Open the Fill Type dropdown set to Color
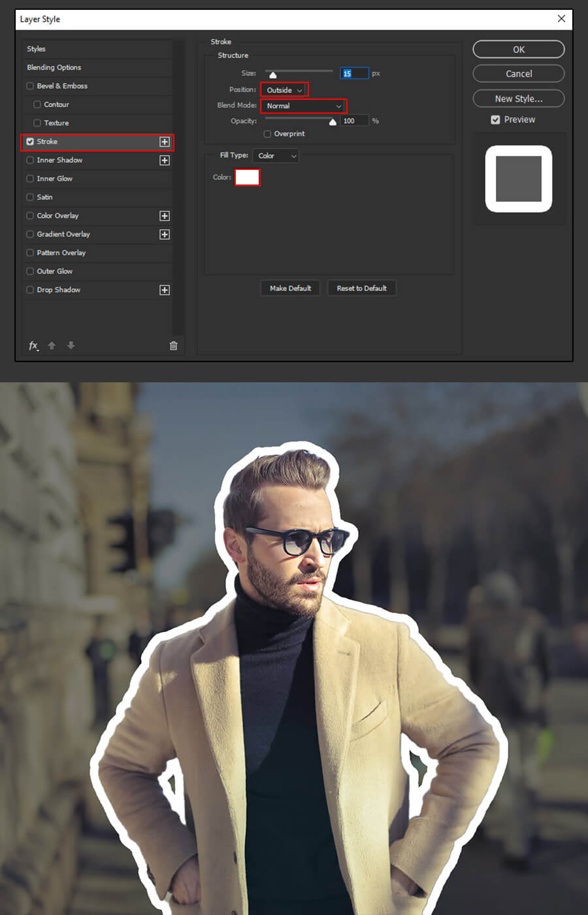The height and width of the screenshot is (915, 588). click(276, 156)
